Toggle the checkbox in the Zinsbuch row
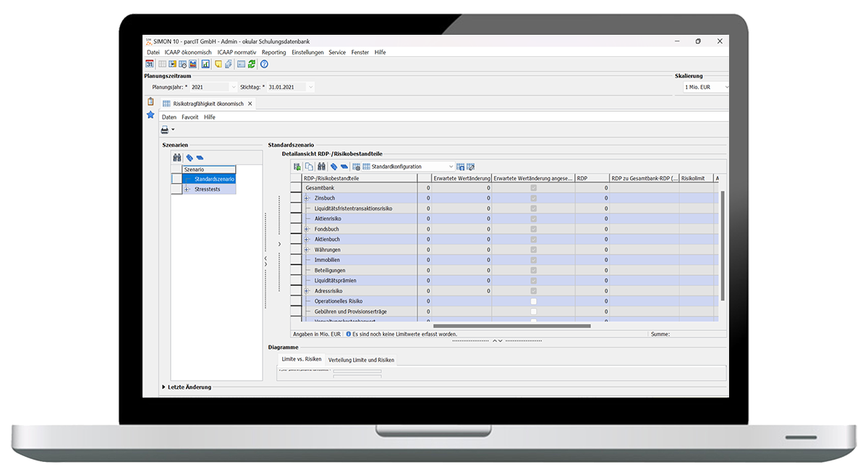 coord(533,198)
